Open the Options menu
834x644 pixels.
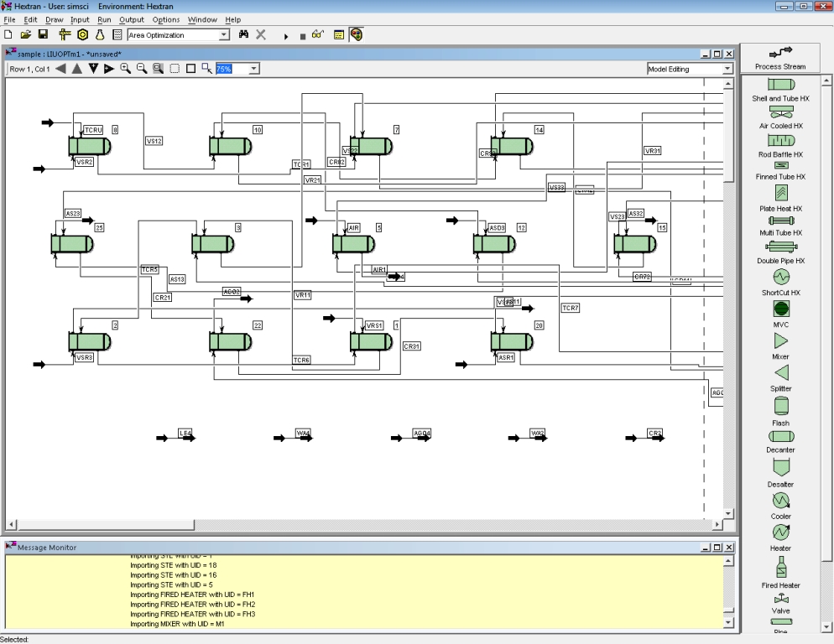166,19
